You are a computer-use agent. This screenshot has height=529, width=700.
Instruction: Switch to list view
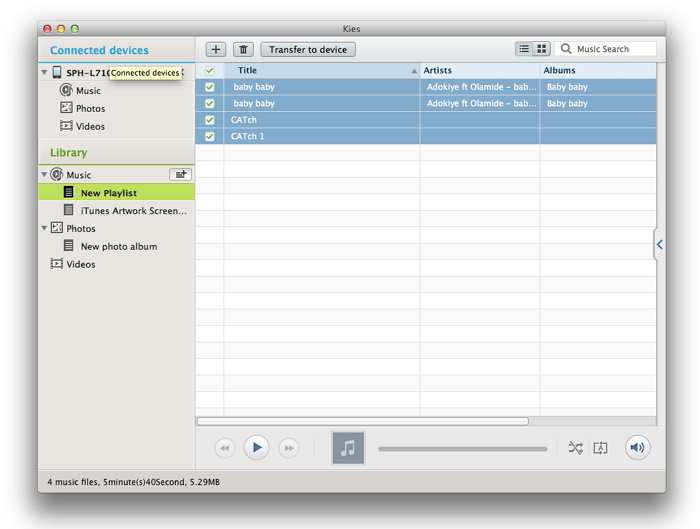pyautogui.click(x=524, y=49)
